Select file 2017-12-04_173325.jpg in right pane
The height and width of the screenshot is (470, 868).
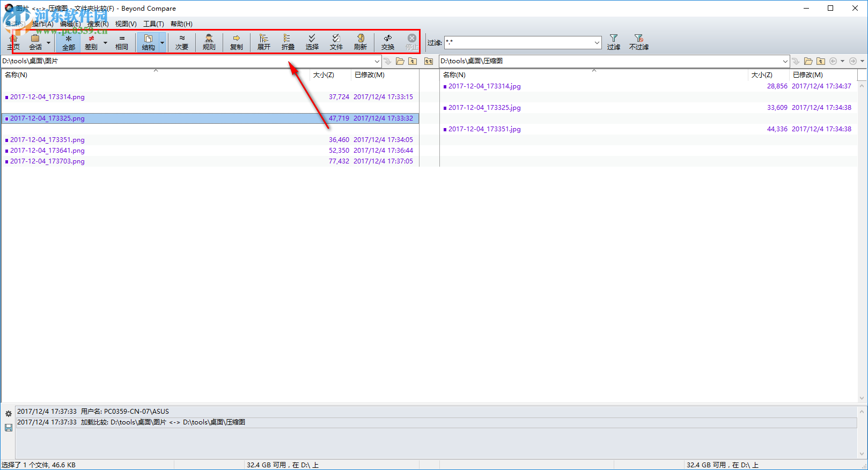(648, 108)
